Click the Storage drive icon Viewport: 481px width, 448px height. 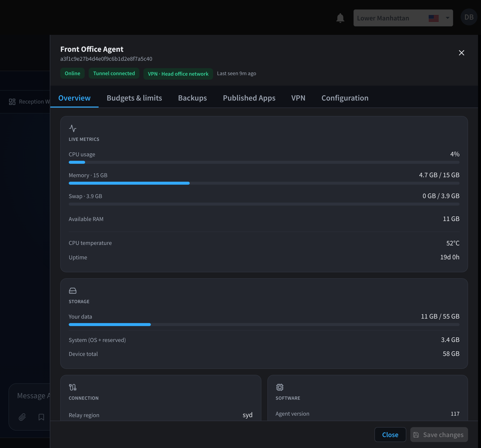[73, 291]
